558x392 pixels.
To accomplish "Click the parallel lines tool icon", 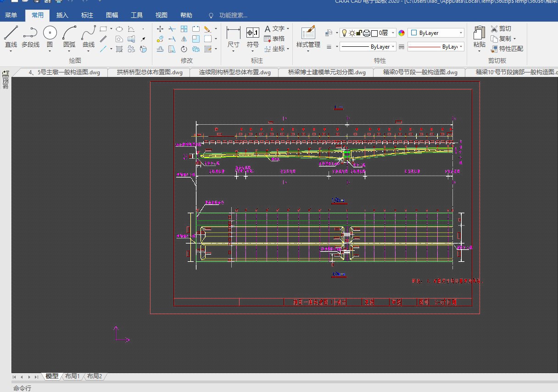I will click(103, 39).
